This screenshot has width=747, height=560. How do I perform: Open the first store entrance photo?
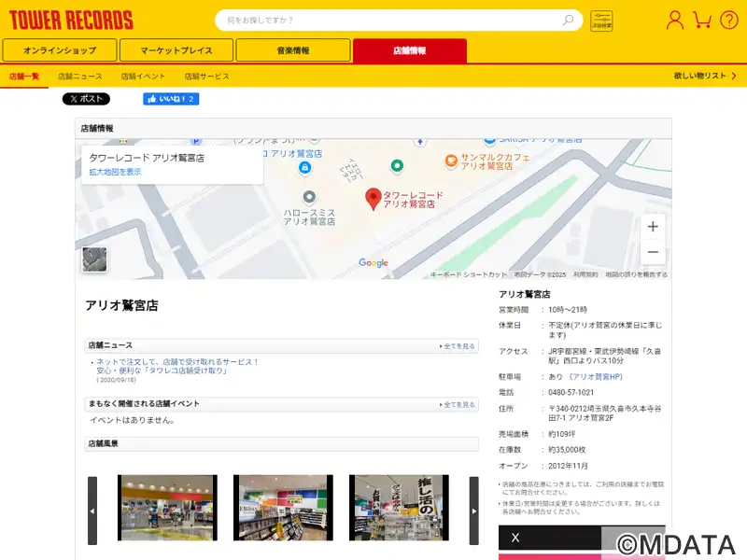pyautogui.click(x=167, y=508)
